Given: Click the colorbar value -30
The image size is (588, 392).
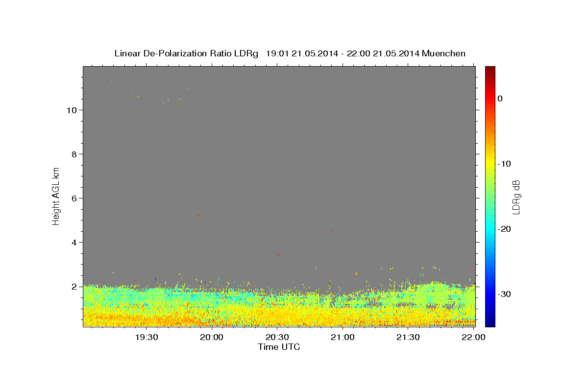Looking at the screenshot, I should [504, 294].
